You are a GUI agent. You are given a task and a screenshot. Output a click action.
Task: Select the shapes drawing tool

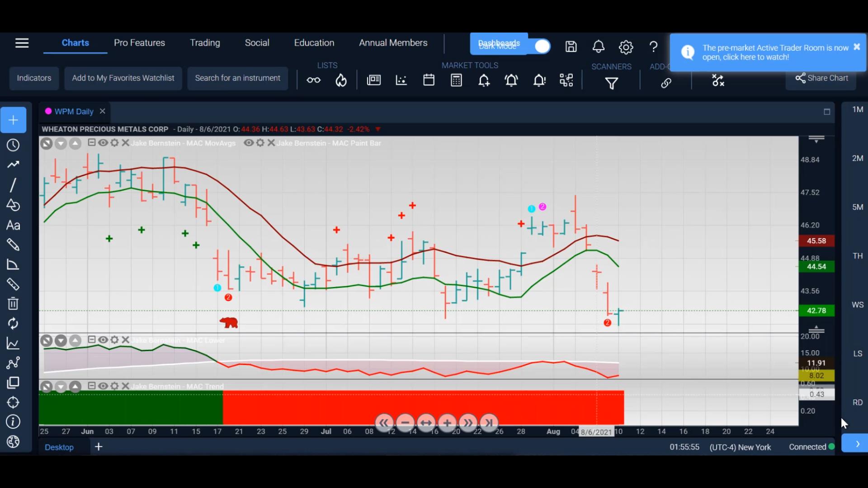pyautogui.click(x=13, y=205)
